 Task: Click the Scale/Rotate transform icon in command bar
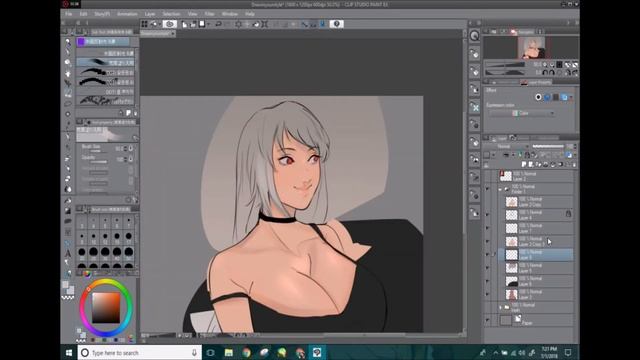point(264,24)
